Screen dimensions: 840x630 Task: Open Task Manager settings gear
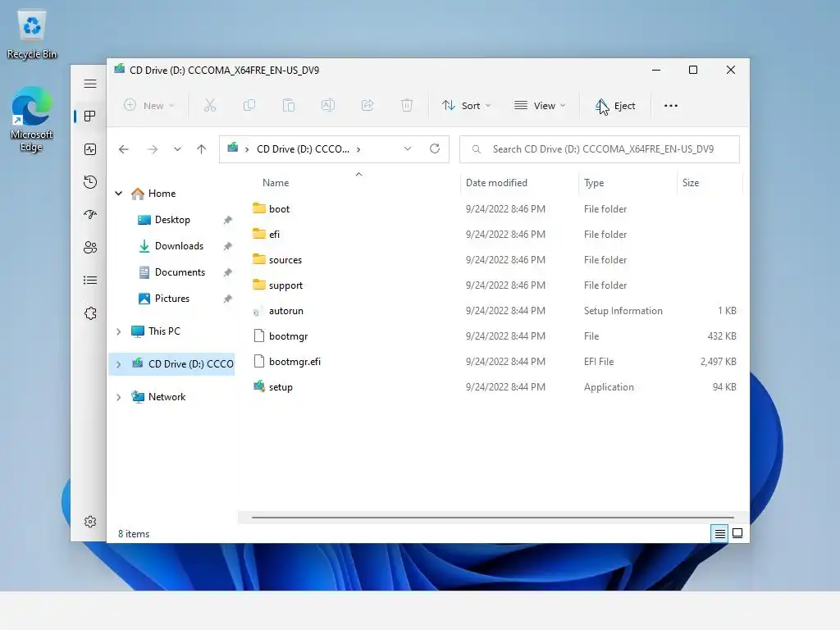pos(90,522)
